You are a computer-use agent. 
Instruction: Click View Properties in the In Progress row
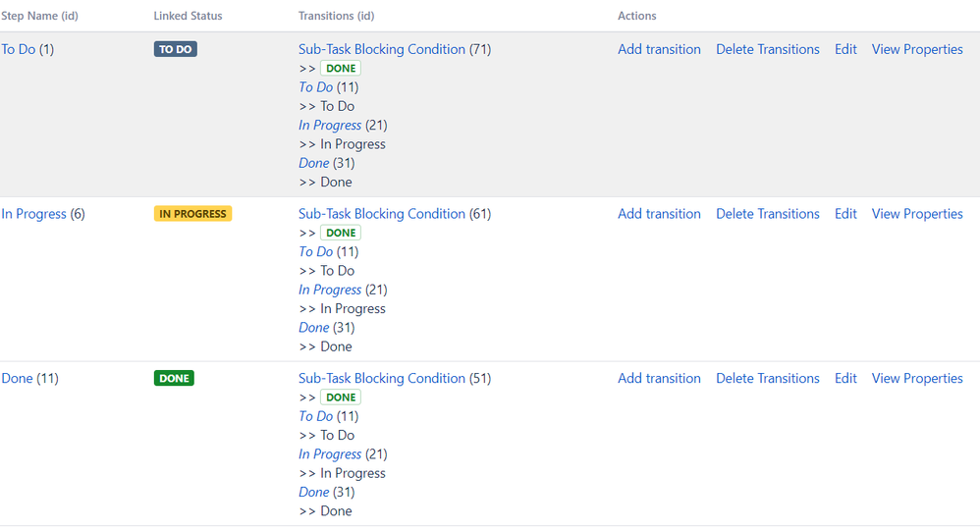[x=917, y=214]
